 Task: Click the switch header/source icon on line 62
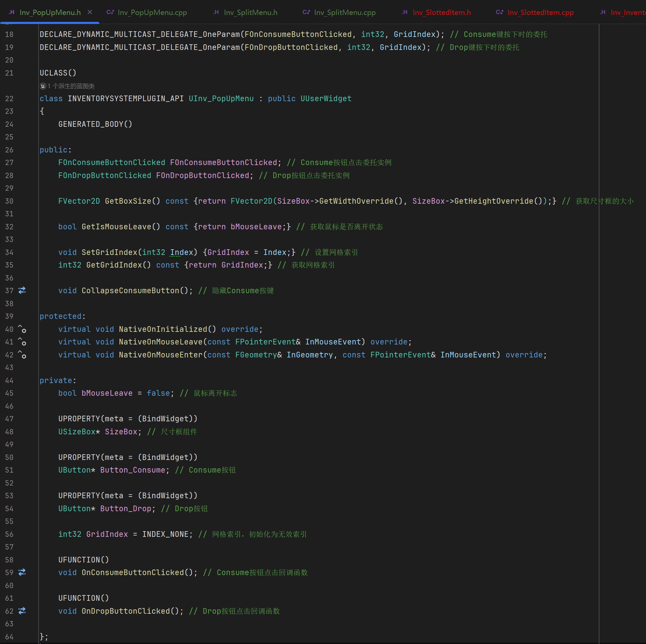(22, 611)
